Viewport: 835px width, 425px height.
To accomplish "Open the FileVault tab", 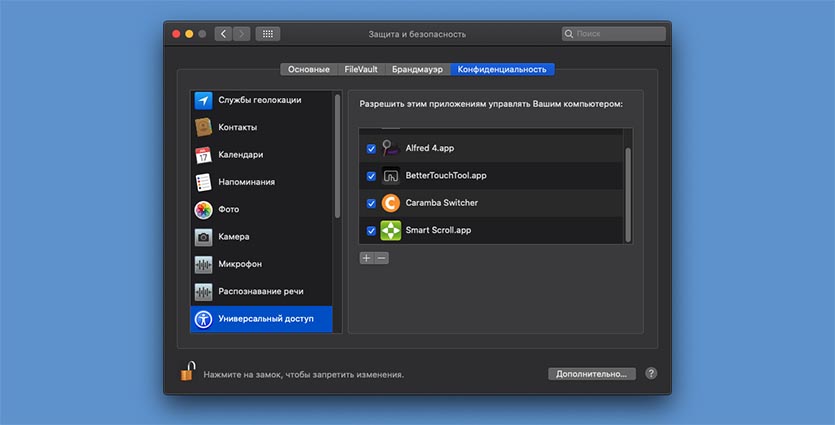I will point(361,69).
